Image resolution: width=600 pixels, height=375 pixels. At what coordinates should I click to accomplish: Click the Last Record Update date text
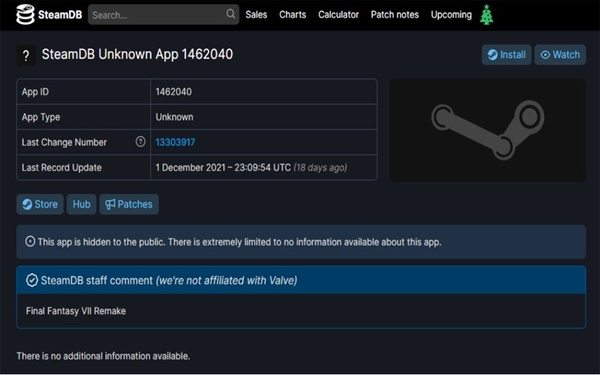point(223,168)
